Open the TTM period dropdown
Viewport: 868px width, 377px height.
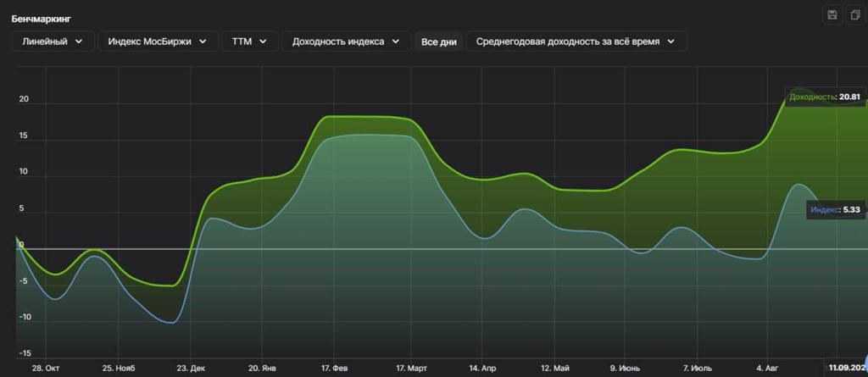249,42
